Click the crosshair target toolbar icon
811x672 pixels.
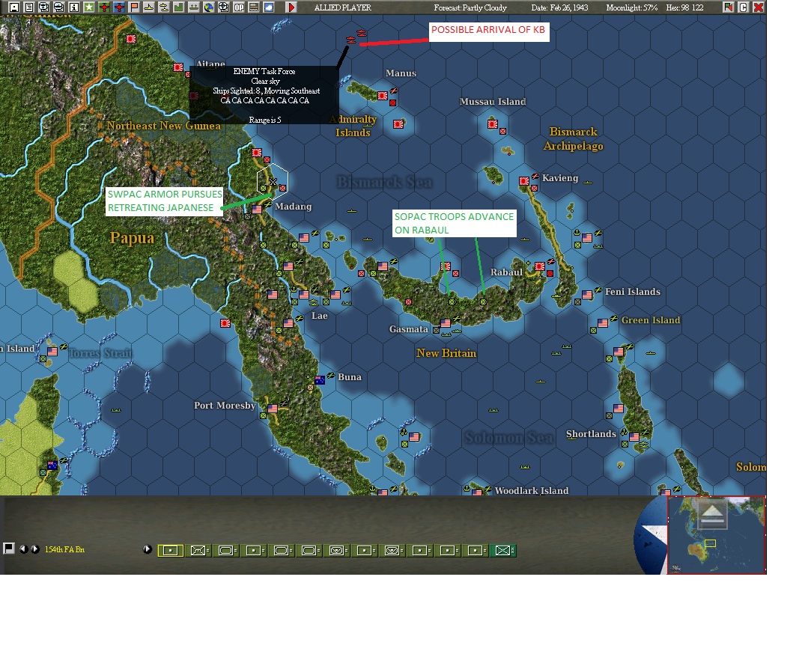point(224,7)
